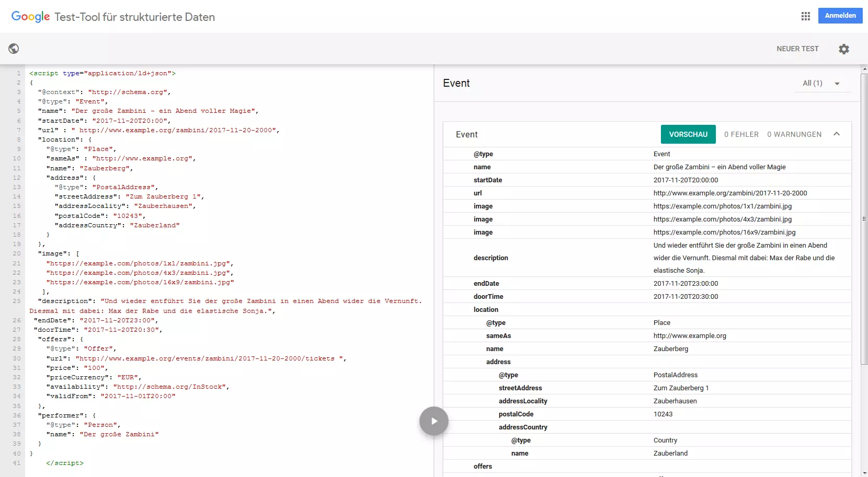Viewport: 868px width, 477px height.
Task: Click the url value http://www.example.org/zambini/2017-11-20-2000
Action: [730, 193]
